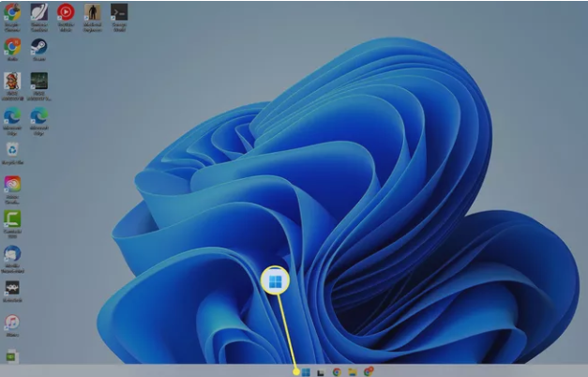The height and width of the screenshot is (377, 588).
Task: Open the Start menu on the taskbar
Action: coord(306,371)
